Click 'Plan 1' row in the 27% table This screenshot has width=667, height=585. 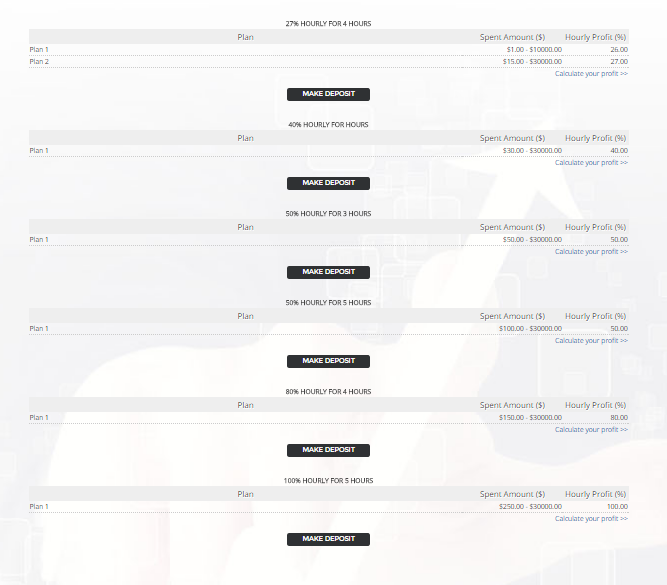click(328, 49)
